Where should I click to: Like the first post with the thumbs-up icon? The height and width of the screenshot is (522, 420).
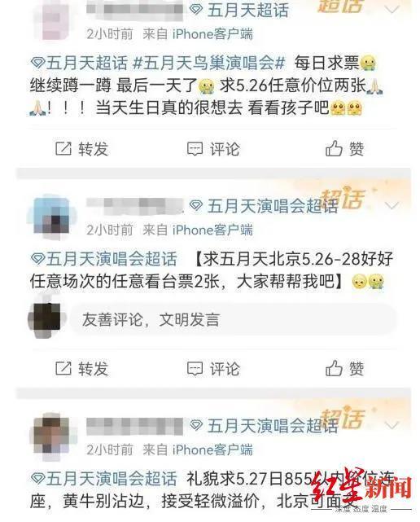click(334, 148)
